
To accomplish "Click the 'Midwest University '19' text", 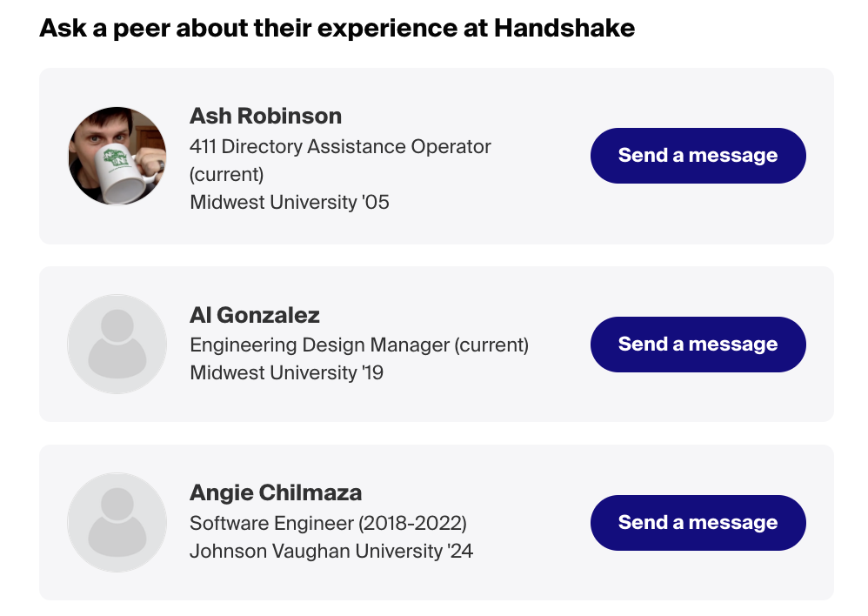I will click(287, 373).
